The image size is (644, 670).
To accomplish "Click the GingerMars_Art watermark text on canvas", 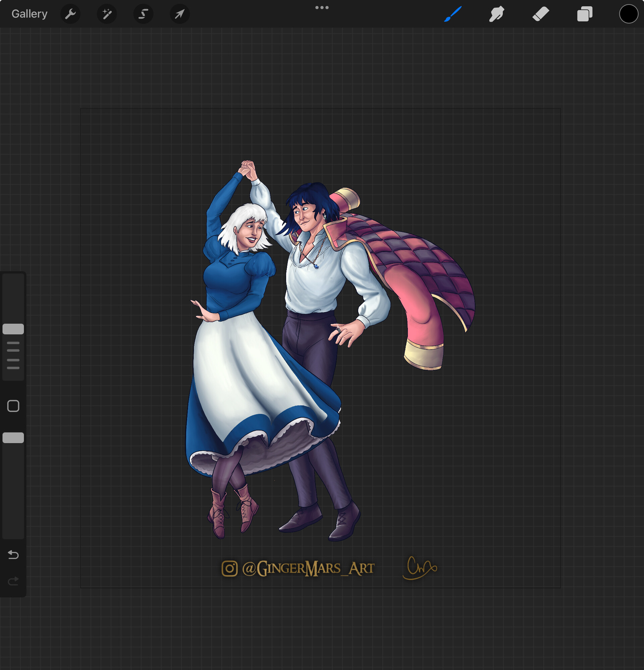I will (308, 568).
